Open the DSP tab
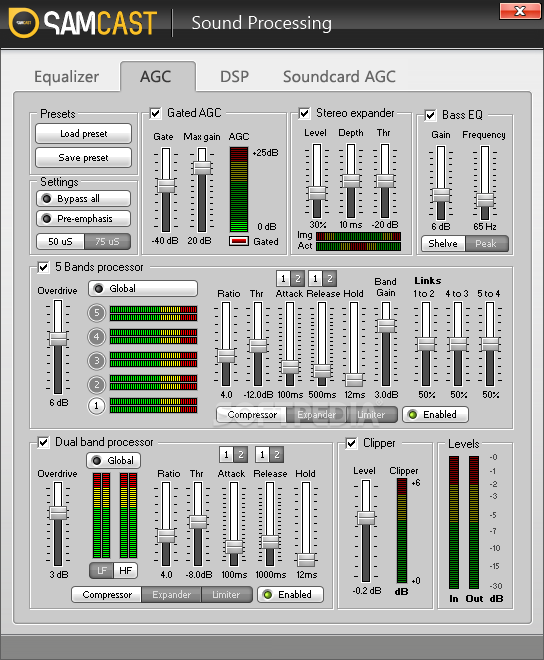The image size is (544, 660). point(234,77)
